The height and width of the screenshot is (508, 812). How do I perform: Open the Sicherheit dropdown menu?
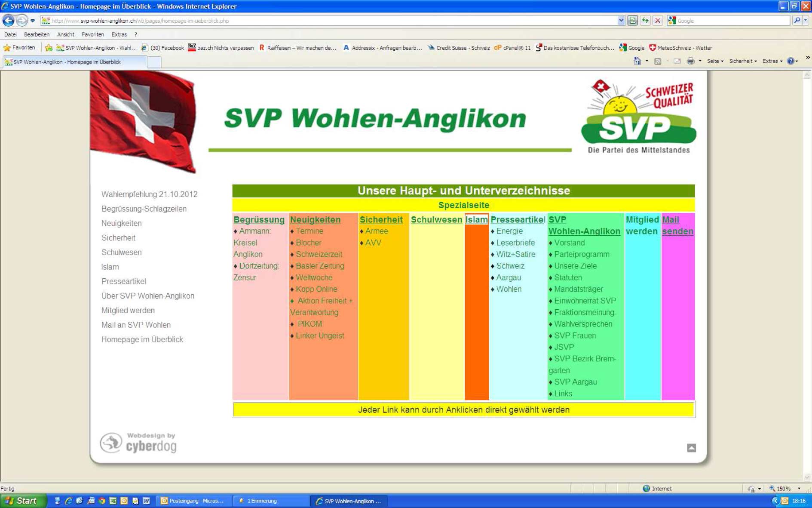[x=743, y=61]
